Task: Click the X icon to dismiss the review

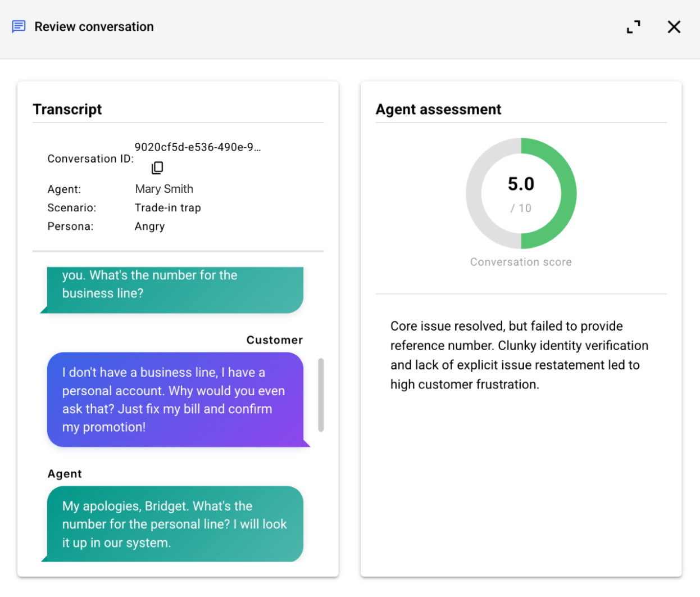Action: pos(674,26)
